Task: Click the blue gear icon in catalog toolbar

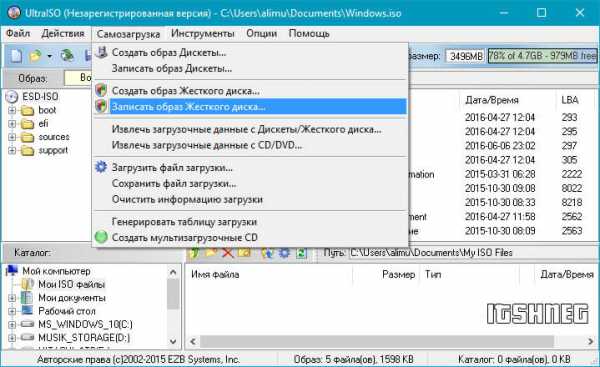Action: tap(284, 253)
